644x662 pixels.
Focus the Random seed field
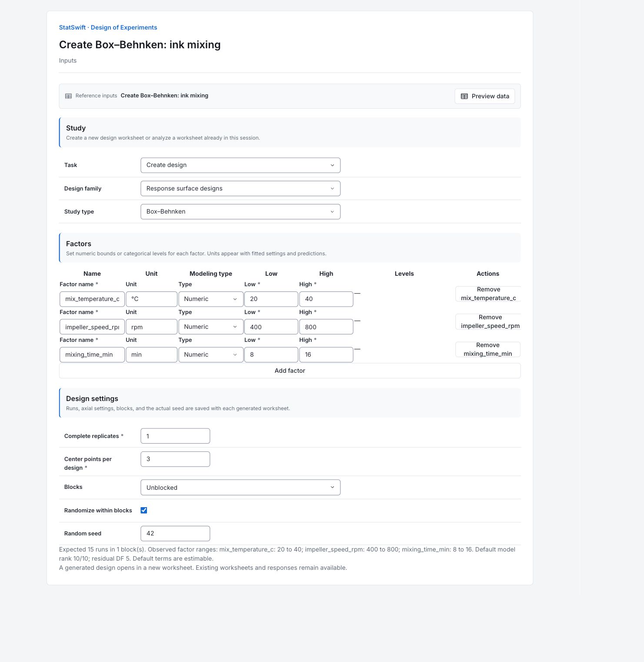pos(175,534)
